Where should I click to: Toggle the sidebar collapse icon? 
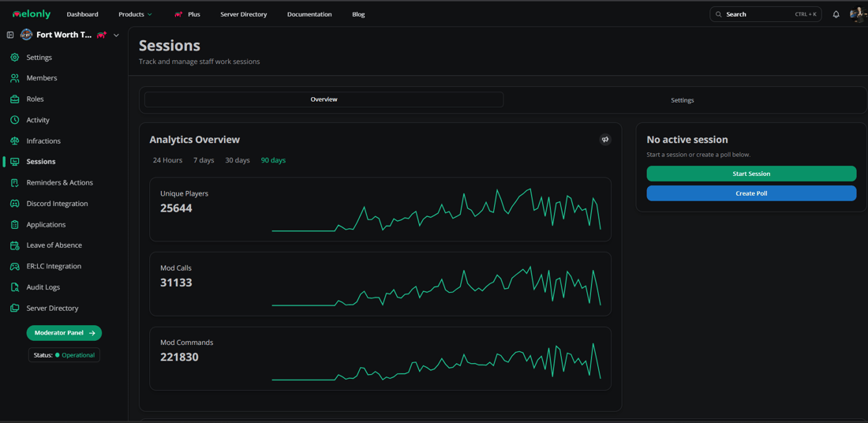(x=10, y=35)
